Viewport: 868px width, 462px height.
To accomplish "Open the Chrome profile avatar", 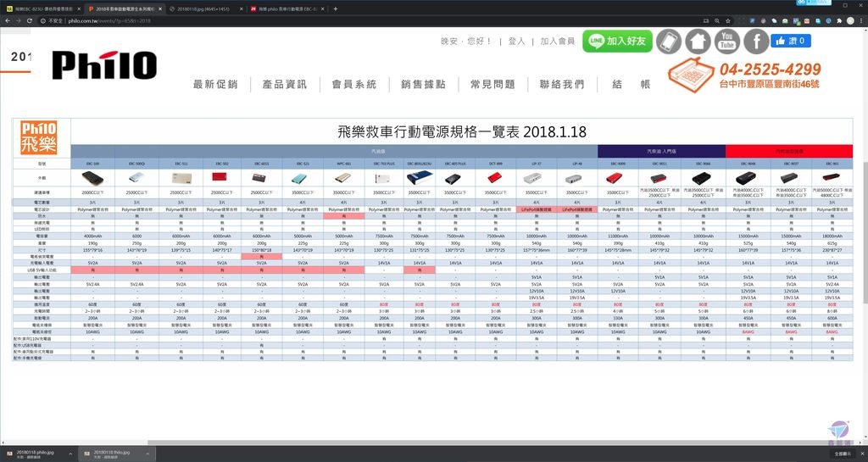I will point(850,20).
